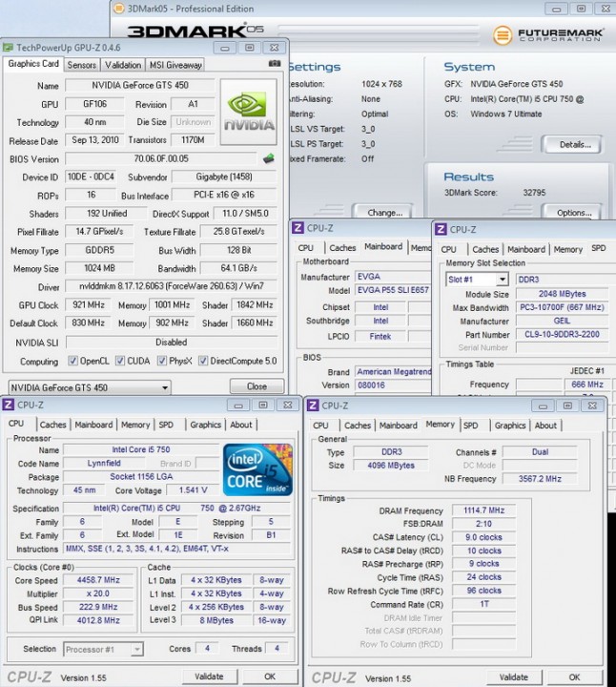Switch to the Validation tab in GPU-Z
Screen dimensions: 616x687
(123, 65)
